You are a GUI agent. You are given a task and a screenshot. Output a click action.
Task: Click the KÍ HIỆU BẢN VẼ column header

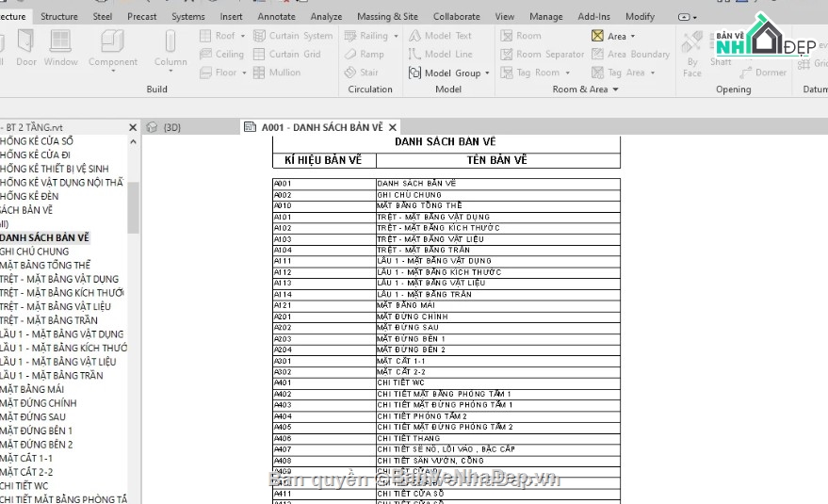click(x=324, y=160)
